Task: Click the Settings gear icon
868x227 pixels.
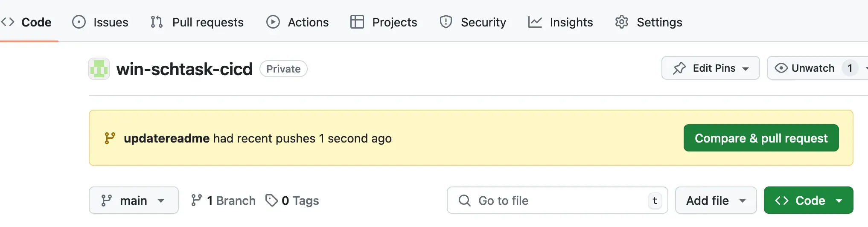Action: 622,22
